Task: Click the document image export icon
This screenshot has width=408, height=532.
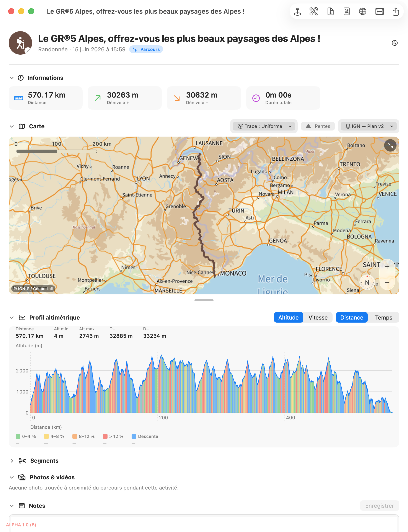Action: click(x=347, y=11)
